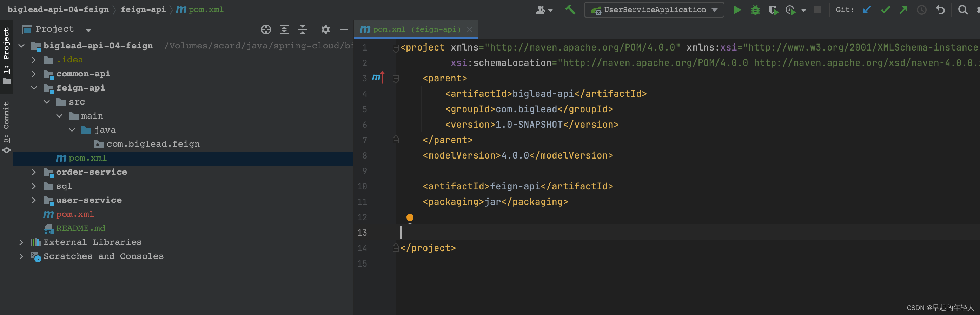Click the Stop square icon
Viewport: 980px width, 315px height.
[x=817, y=10]
